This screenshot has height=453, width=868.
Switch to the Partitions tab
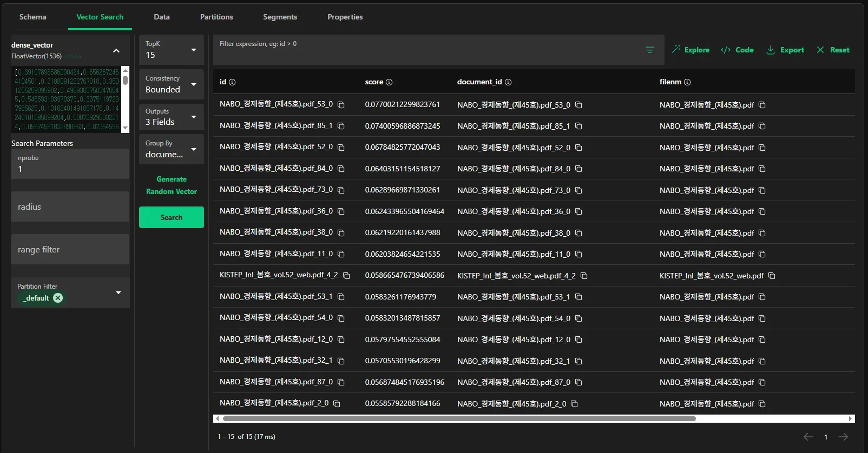click(x=216, y=17)
